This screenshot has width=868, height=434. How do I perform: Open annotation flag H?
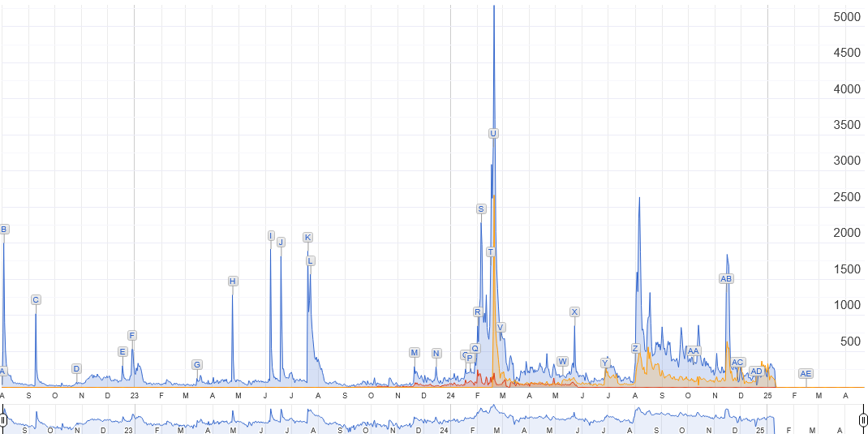coord(233,281)
